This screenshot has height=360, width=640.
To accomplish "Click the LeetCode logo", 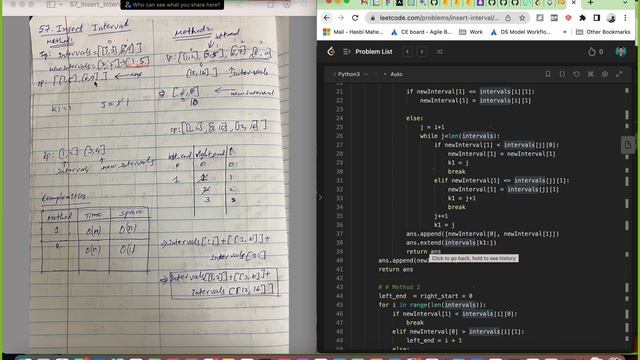I will [x=331, y=51].
